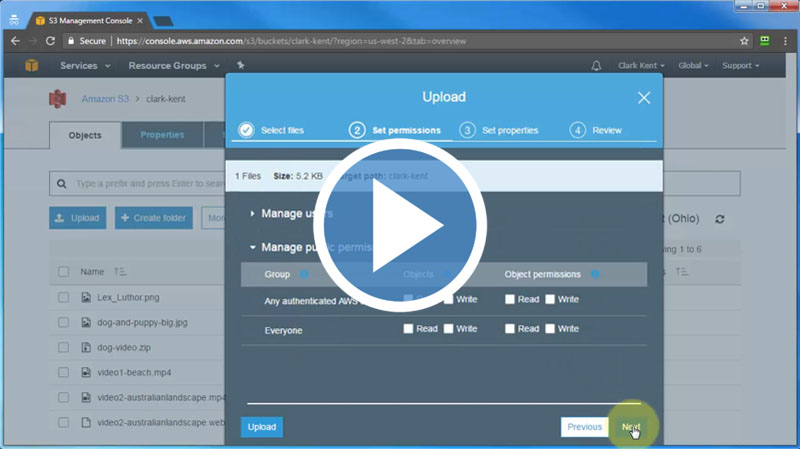The width and height of the screenshot is (800, 449).
Task: Click the Create folder button
Action: (x=152, y=218)
